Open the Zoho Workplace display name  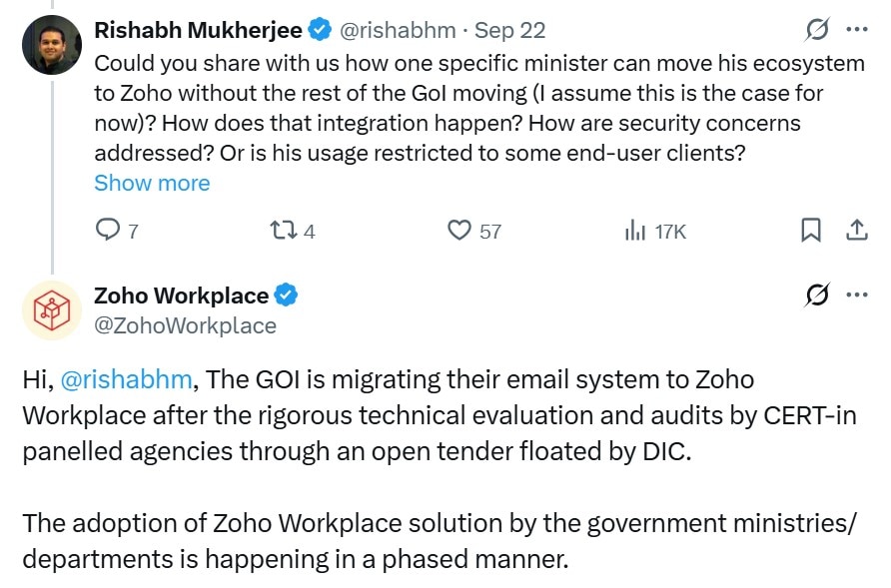click(x=181, y=295)
